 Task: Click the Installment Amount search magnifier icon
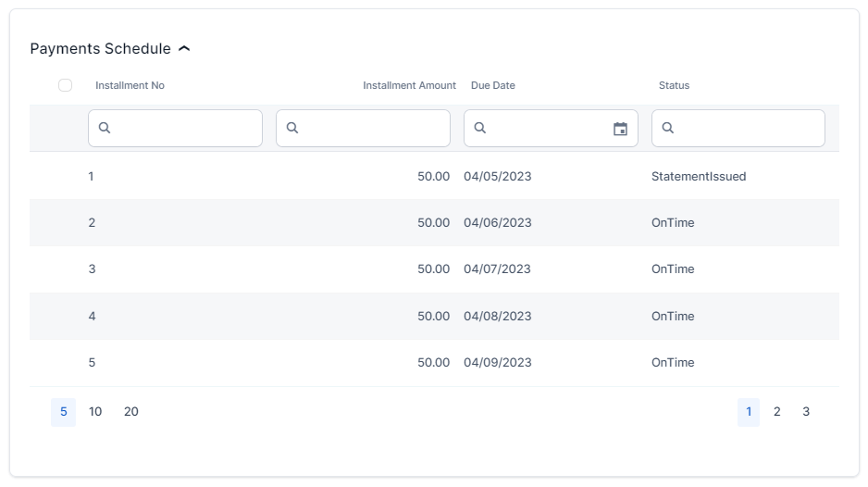(292, 129)
